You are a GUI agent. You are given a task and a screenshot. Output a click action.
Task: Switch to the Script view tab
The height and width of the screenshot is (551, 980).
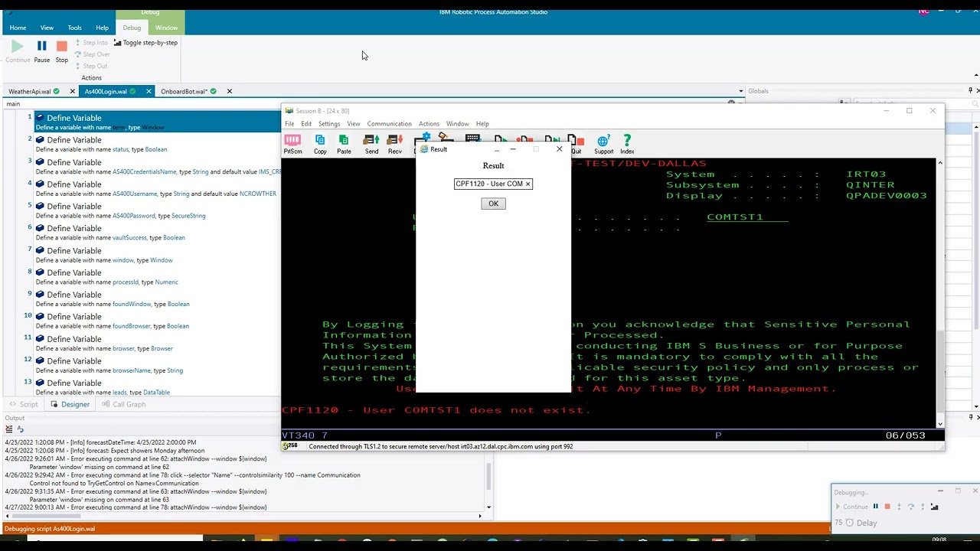pyautogui.click(x=24, y=404)
